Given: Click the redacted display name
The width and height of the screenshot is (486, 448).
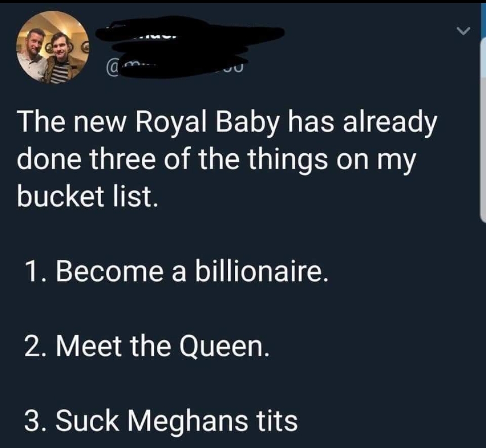Looking at the screenshot, I should [189, 32].
